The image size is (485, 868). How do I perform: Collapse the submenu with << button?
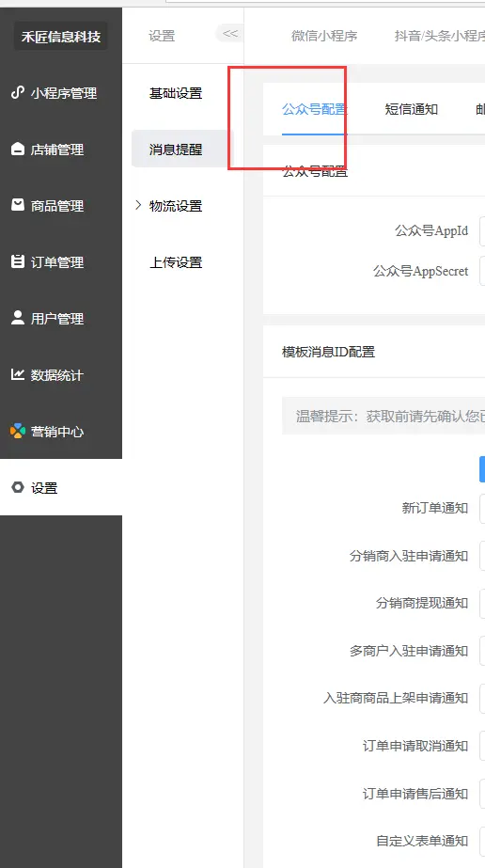point(229,33)
